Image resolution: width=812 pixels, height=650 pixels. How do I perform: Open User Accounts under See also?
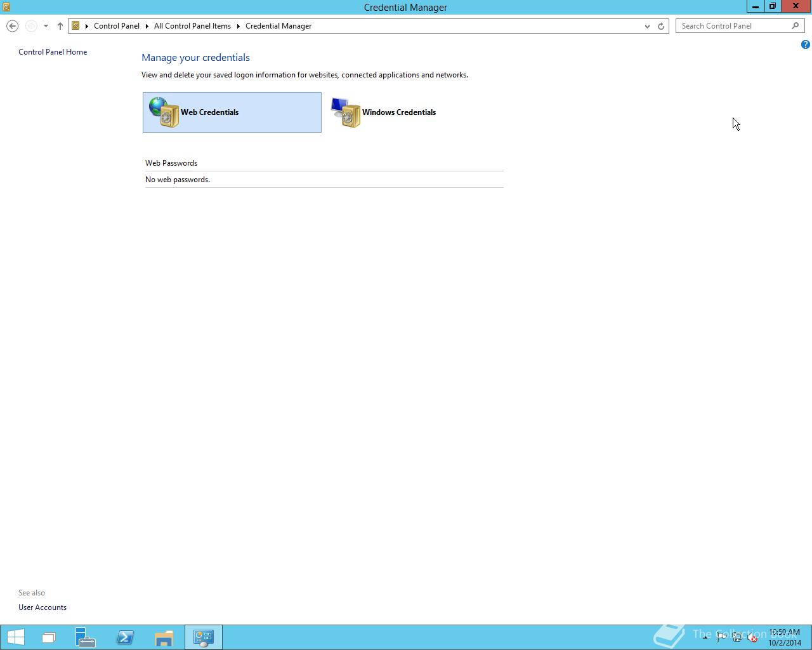pos(43,607)
